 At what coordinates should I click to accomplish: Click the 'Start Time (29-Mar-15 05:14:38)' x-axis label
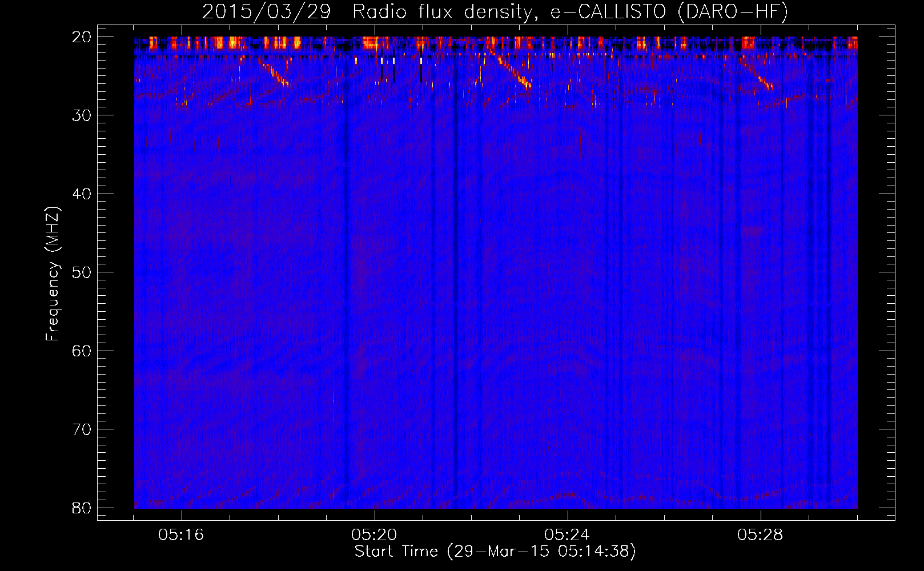point(495,552)
